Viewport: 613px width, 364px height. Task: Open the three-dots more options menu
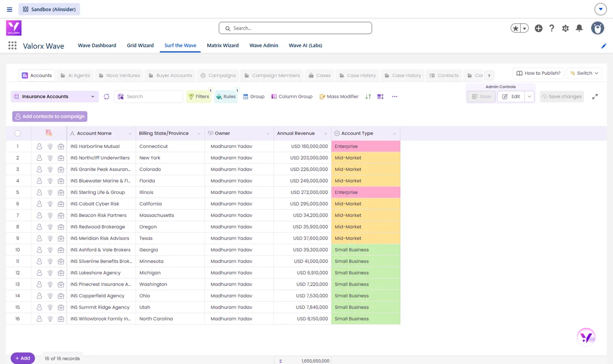(x=395, y=97)
